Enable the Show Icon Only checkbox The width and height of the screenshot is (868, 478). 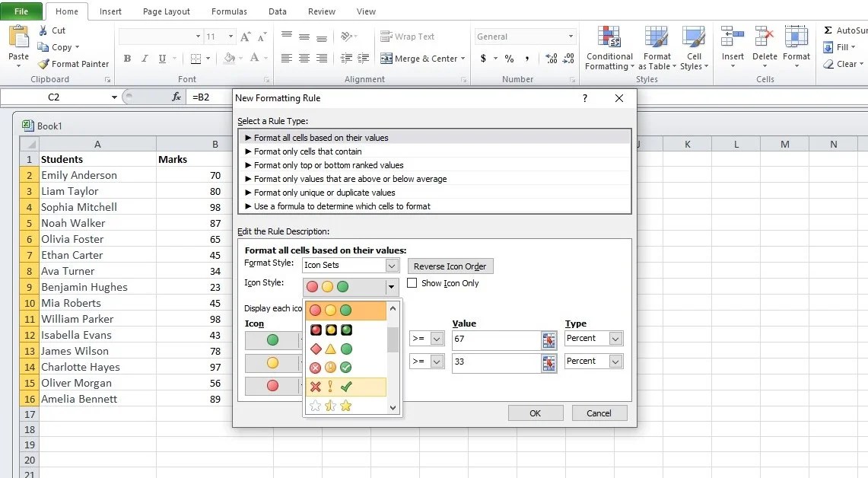coord(412,283)
